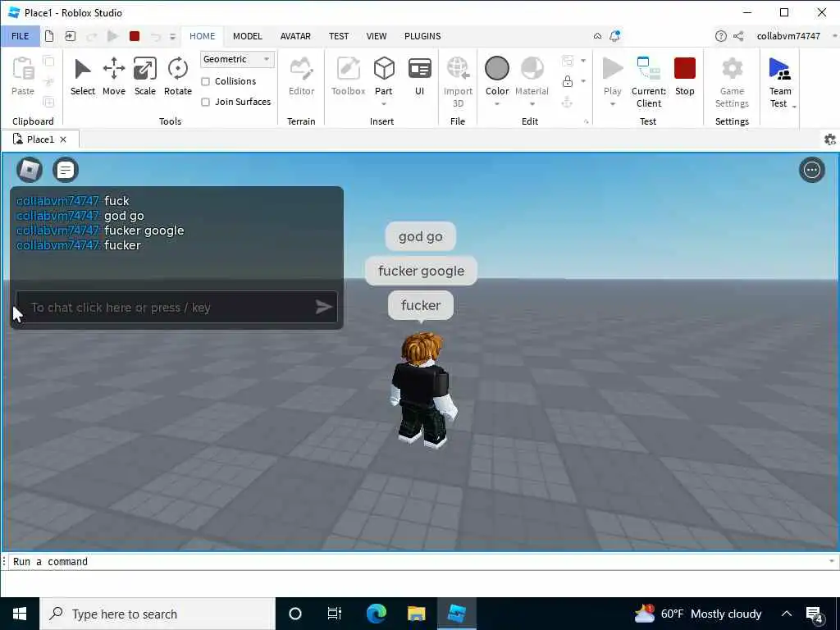Expand the lock tool dropdown arrow
Image resolution: width=840 pixels, height=630 pixels.
tap(583, 81)
